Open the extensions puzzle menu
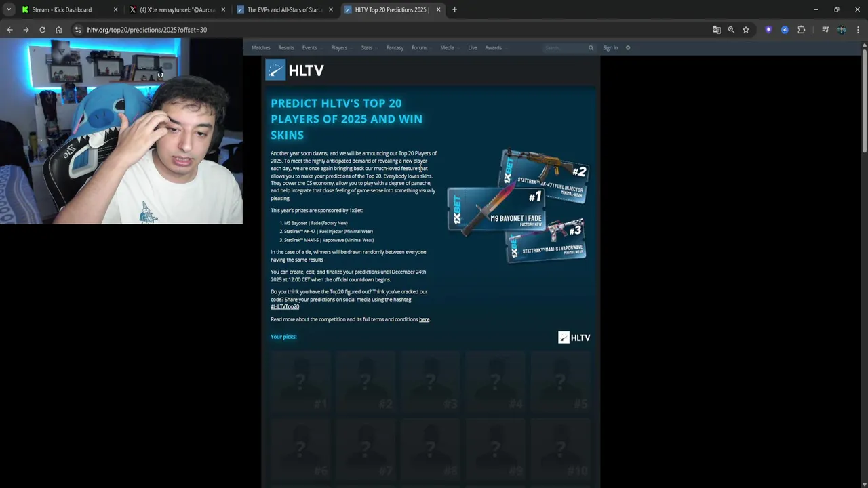 (802, 30)
